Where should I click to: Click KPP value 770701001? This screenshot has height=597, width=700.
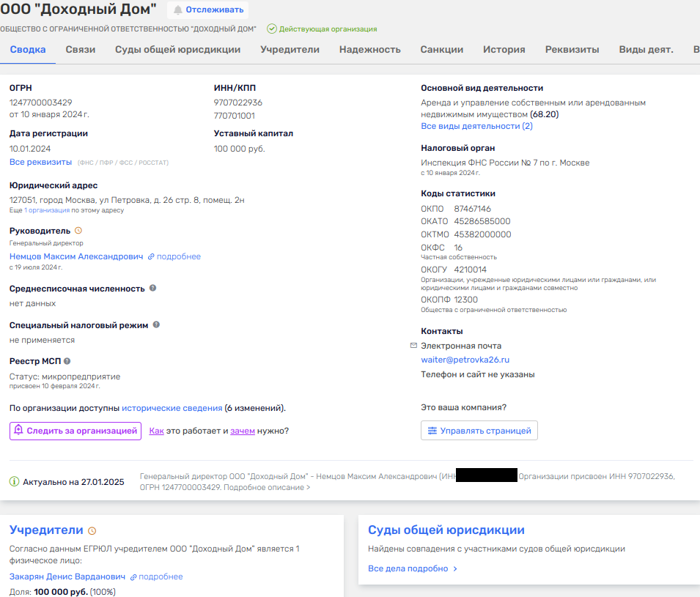click(235, 116)
